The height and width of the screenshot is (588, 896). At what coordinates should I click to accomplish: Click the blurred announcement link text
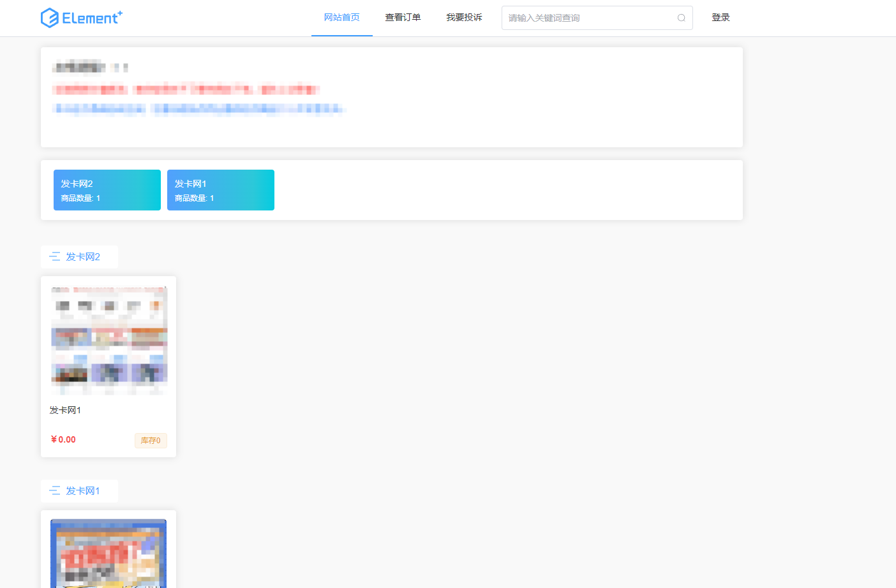pyautogui.click(x=198, y=108)
